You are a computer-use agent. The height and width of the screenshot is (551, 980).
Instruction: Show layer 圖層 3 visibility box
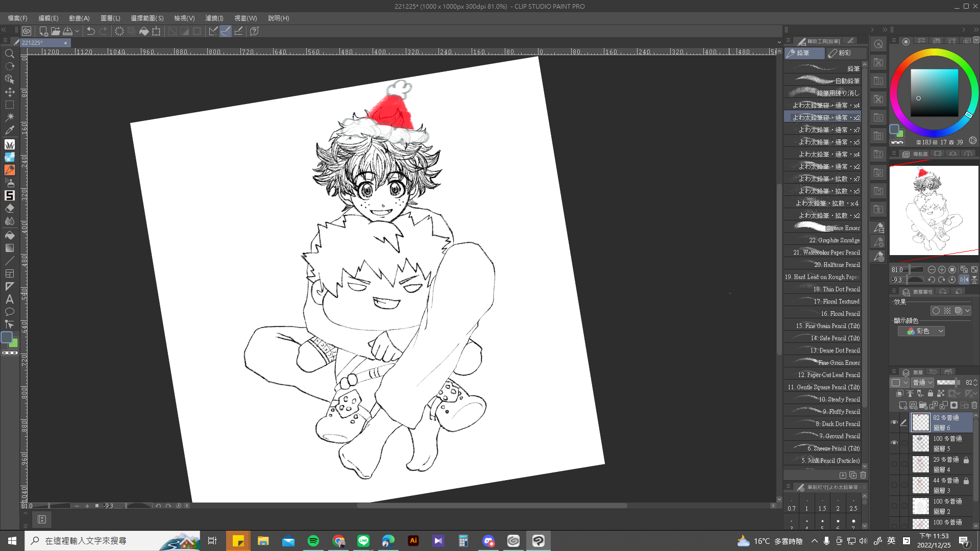pos(894,485)
